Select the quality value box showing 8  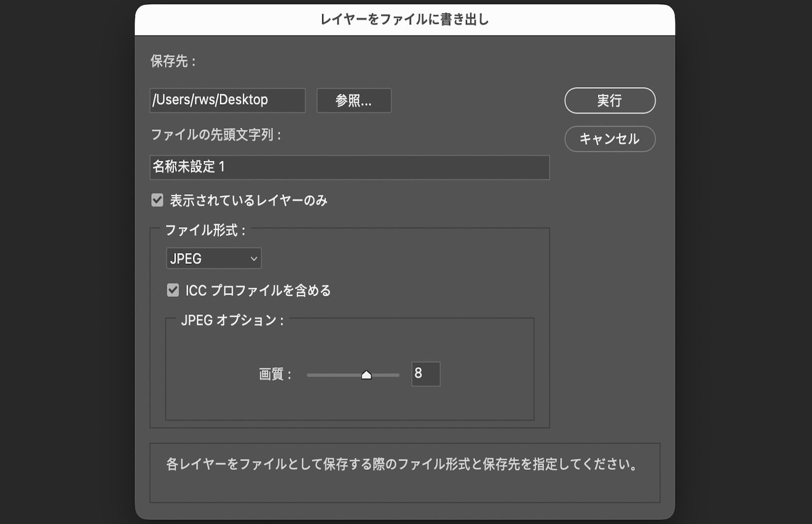click(x=425, y=374)
